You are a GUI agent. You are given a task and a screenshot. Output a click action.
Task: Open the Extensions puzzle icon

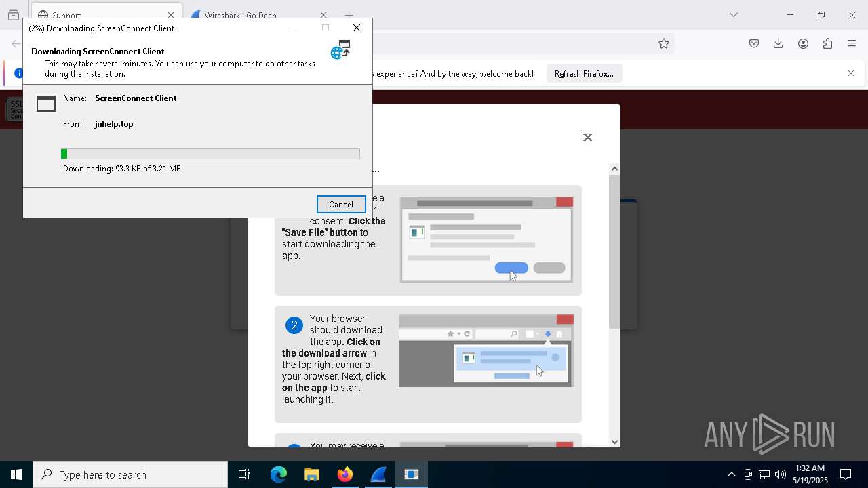(x=827, y=43)
